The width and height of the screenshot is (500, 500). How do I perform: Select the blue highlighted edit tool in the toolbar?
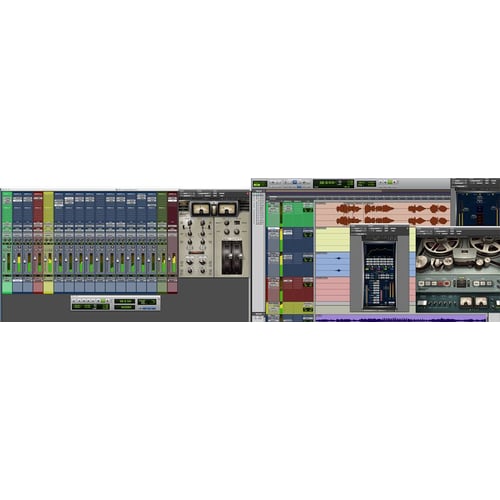(x=295, y=182)
